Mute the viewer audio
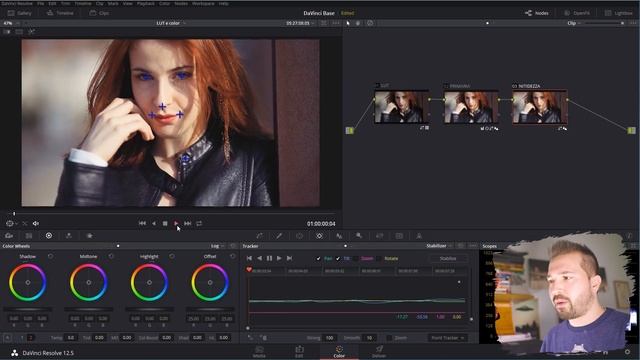The height and width of the screenshot is (360, 640). pos(36,224)
